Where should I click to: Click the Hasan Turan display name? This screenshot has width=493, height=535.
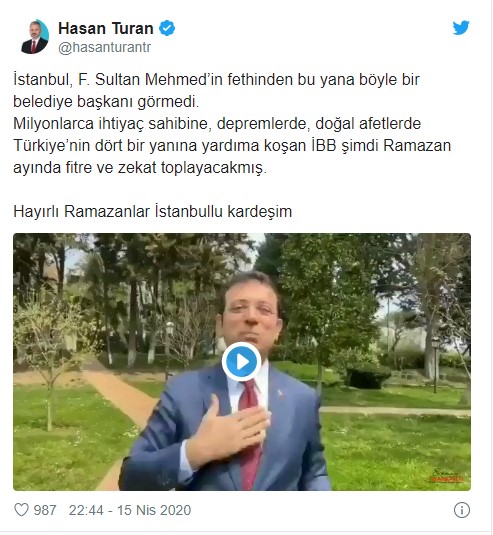pyautogui.click(x=106, y=28)
